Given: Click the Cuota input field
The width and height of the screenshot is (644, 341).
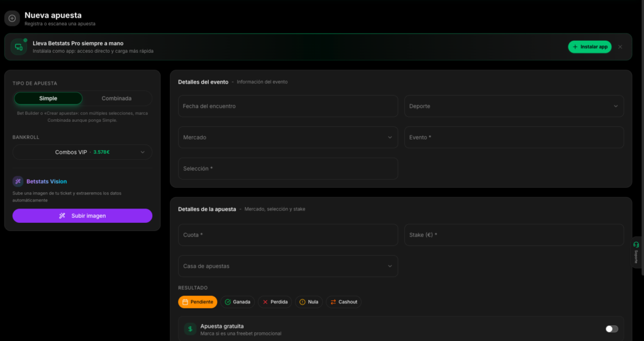Looking at the screenshot, I should pos(288,235).
